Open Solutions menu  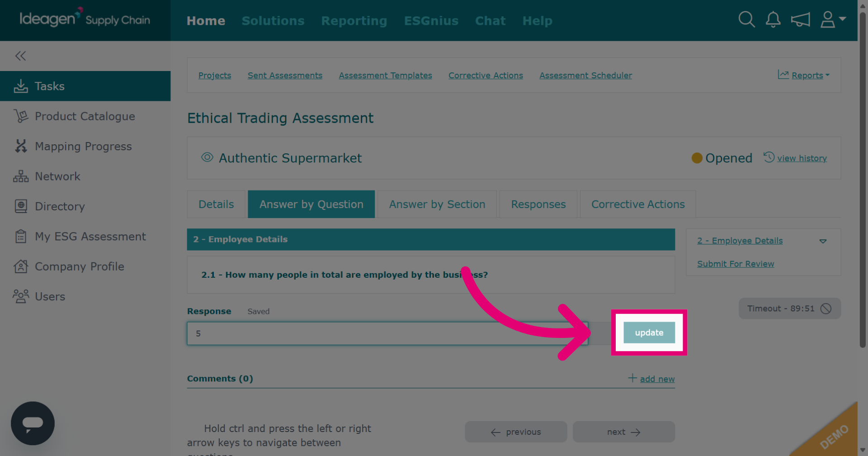click(x=273, y=21)
